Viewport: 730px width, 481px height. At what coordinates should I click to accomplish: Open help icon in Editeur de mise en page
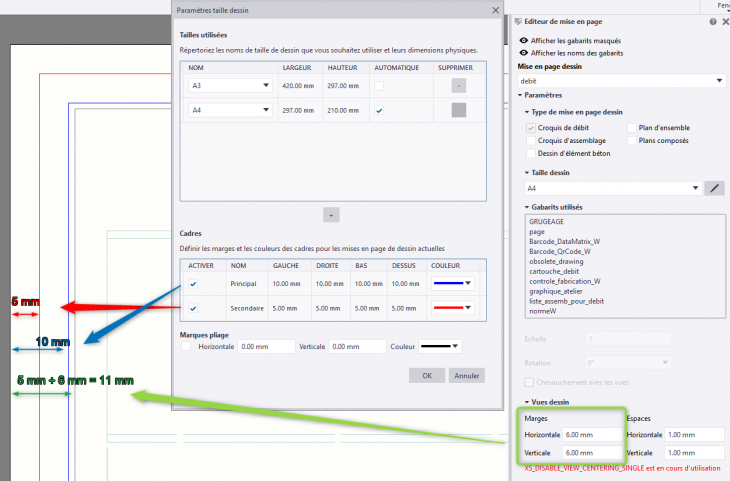tap(712, 22)
